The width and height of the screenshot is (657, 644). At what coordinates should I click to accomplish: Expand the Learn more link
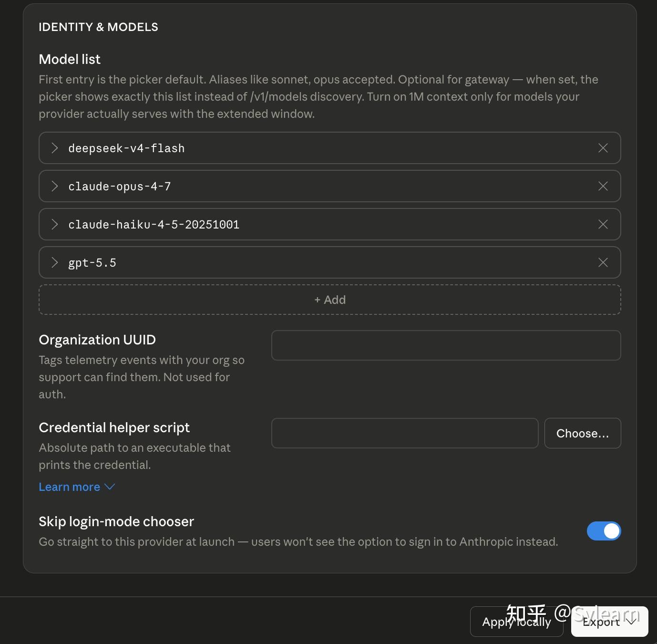coord(70,487)
